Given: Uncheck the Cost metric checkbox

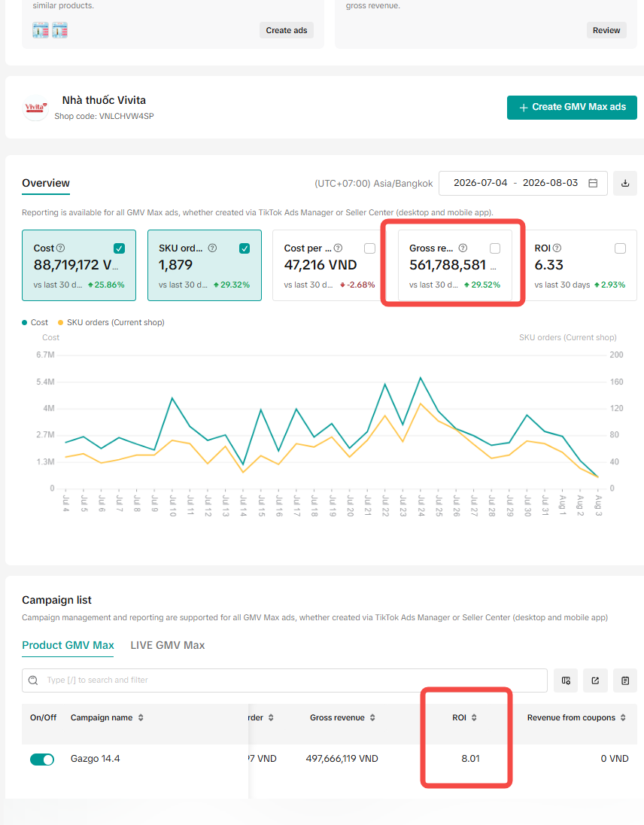Looking at the screenshot, I should [x=120, y=248].
